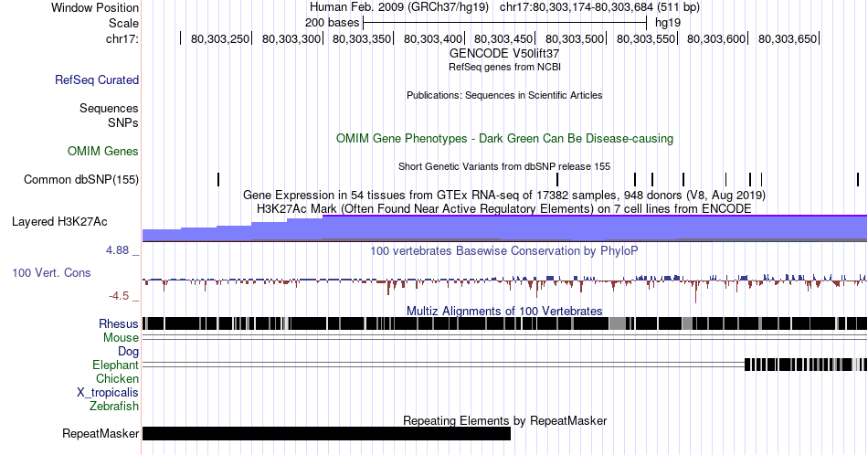Click the Layered H3K27Ac track label

59,221
